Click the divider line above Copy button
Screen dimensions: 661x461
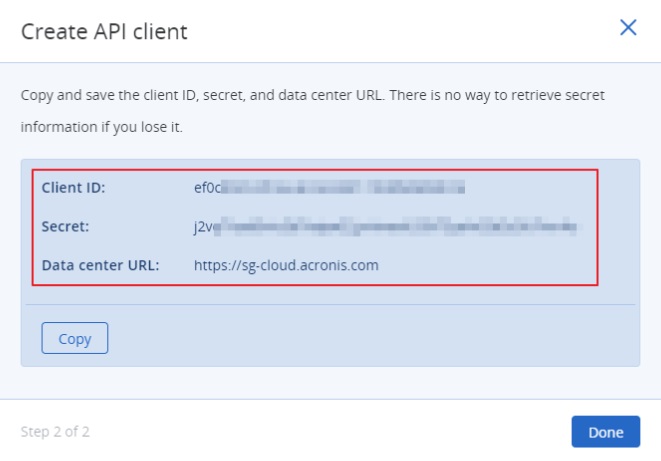(x=330, y=304)
